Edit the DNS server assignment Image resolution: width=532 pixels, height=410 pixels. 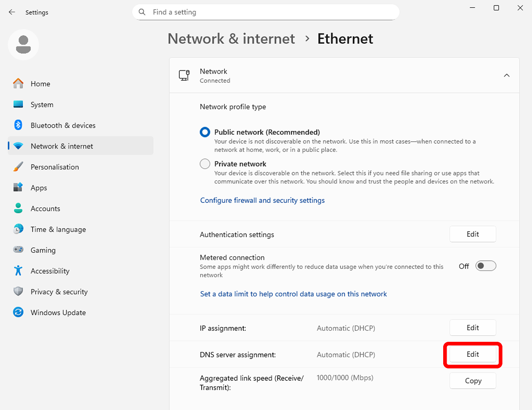[473, 355]
